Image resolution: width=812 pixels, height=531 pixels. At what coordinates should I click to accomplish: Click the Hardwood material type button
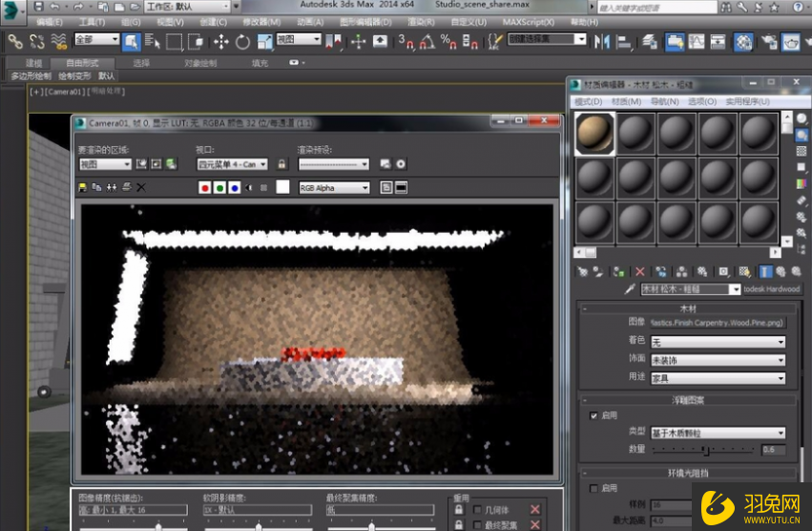point(772,288)
